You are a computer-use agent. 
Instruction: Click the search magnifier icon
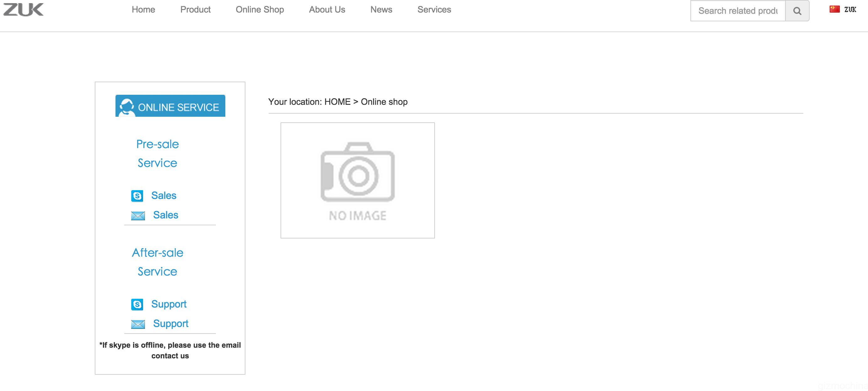coord(797,10)
